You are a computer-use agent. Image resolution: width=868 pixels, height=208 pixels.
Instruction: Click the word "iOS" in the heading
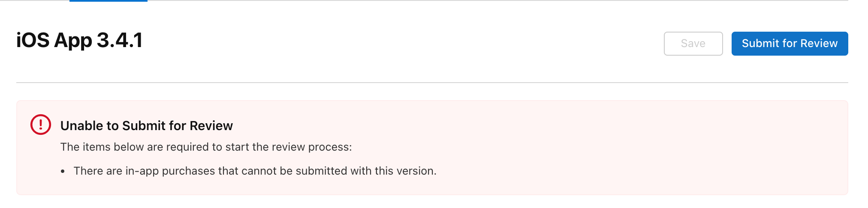click(x=33, y=40)
